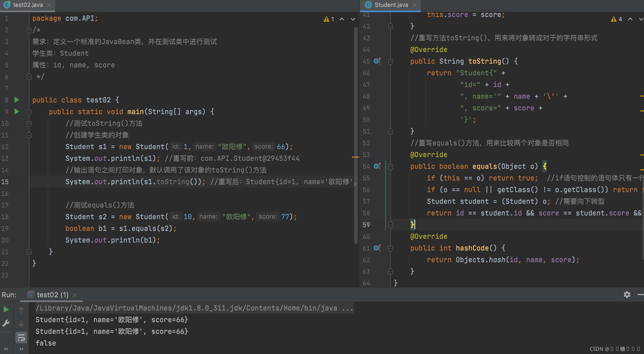Close the test02 (1) run tab

click(x=75, y=295)
